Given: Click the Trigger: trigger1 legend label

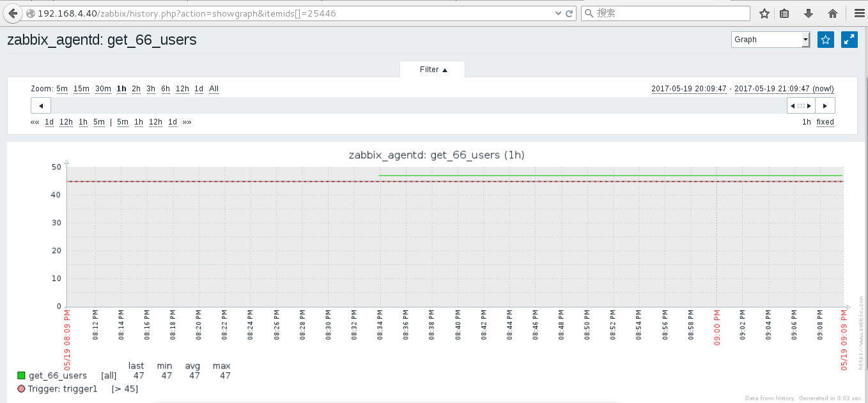Looking at the screenshot, I should [63, 389].
